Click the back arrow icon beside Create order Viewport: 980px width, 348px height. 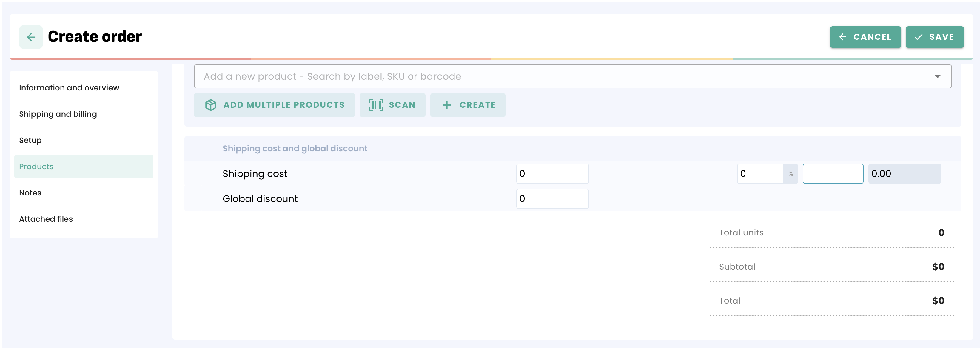click(x=31, y=37)
